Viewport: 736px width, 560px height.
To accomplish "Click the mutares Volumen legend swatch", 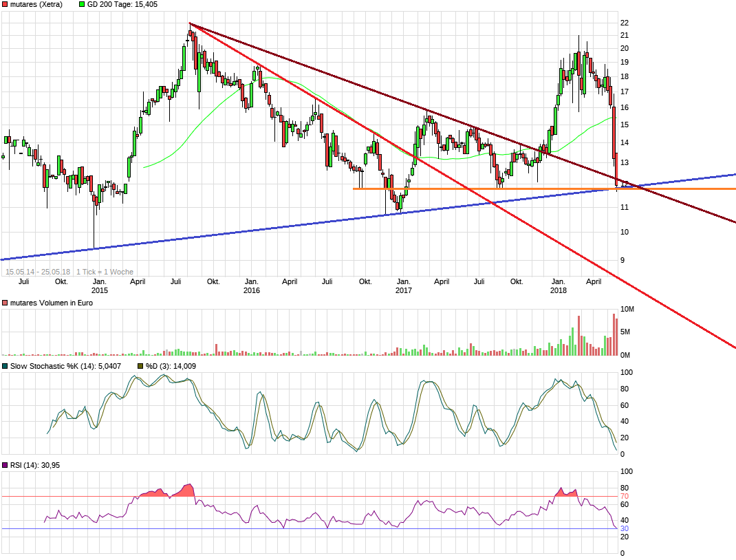I will (6, 303).
